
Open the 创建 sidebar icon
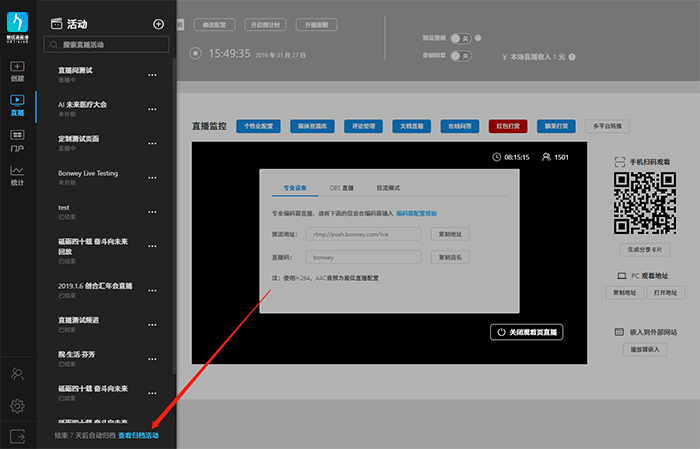17,71
